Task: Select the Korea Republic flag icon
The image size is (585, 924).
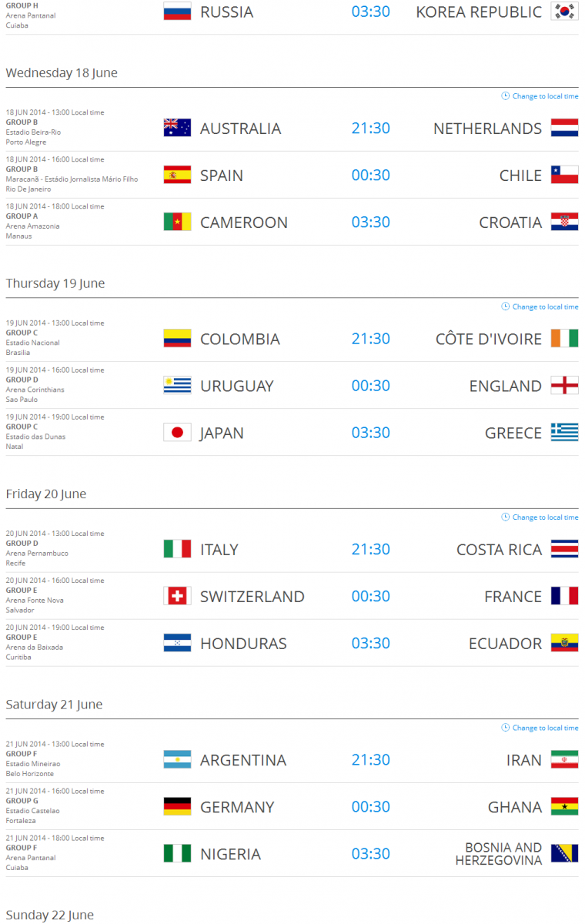Action: (564, 12)
